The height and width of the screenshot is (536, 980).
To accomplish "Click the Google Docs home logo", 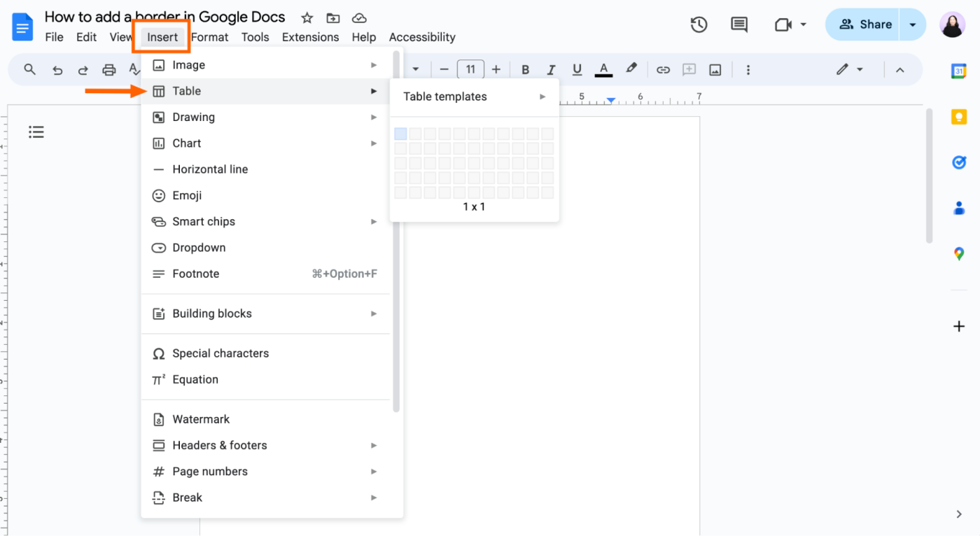I will click(x=22, y=27).
